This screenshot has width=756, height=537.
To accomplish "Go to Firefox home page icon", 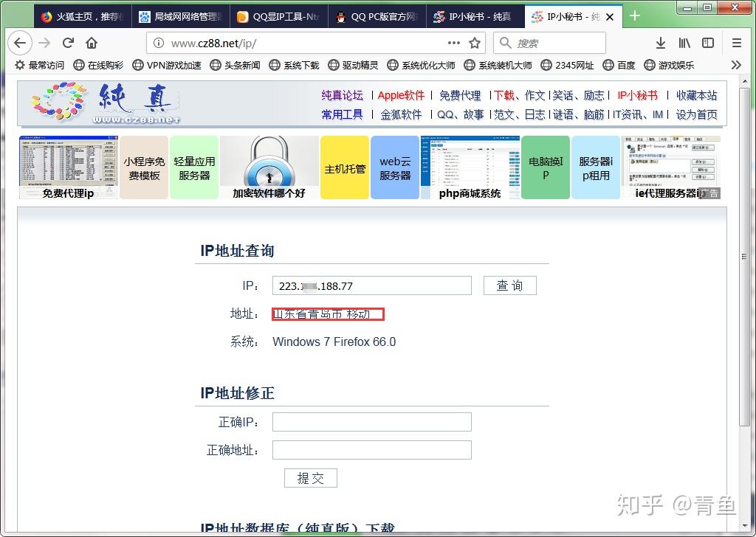I will pyautogui.click(x=91, y=43).
